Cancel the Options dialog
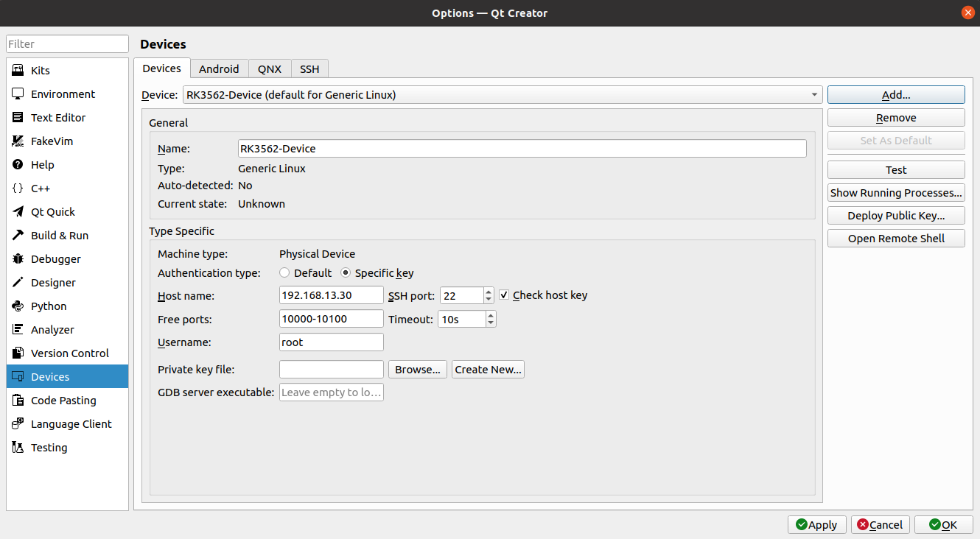 (880, 525)
